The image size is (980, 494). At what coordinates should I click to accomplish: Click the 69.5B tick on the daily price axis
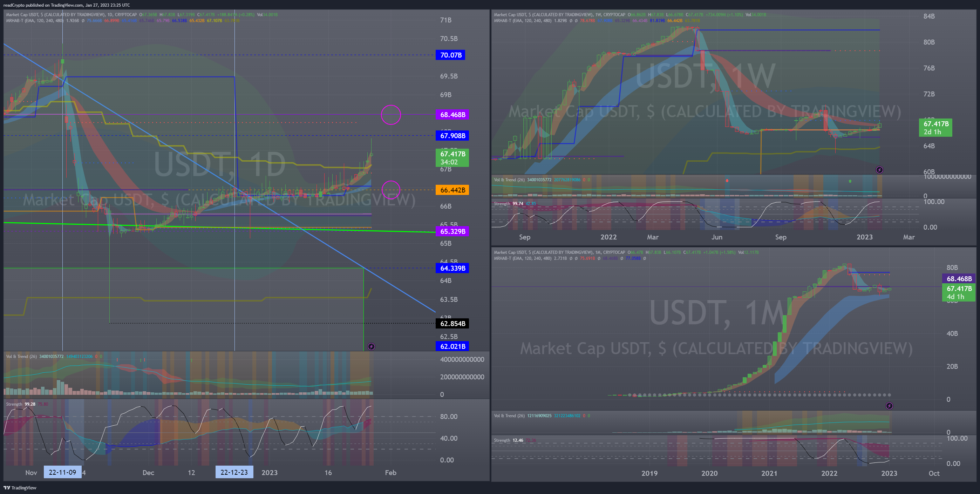tap(449, 76)
